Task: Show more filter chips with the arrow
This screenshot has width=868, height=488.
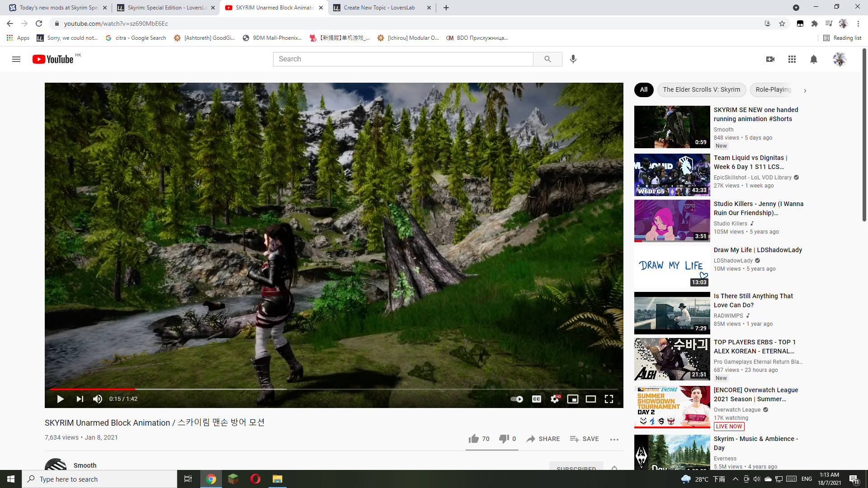Action: 805,90
